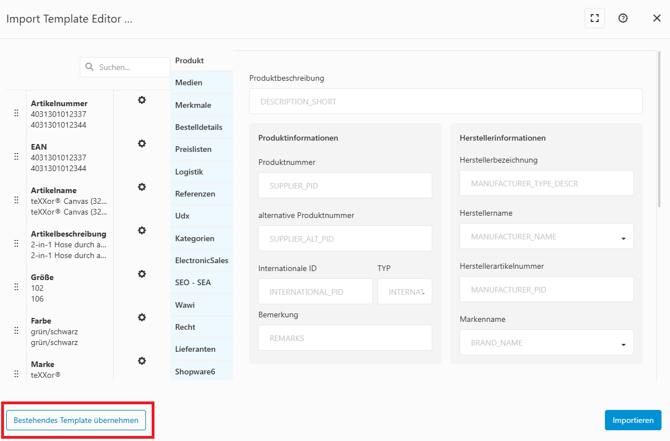The height and width of the screenshot is (441, 670).
Task: Switch to the Medien tab
Action: pos(189,83)
